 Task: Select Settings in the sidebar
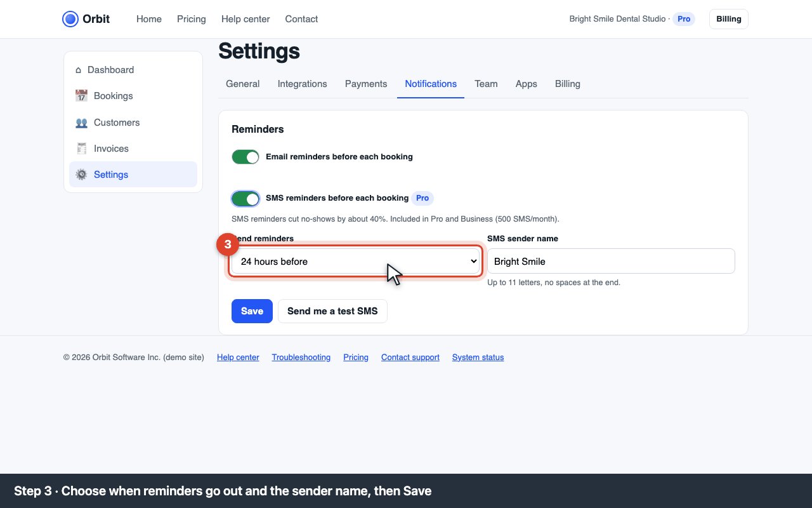[133, 175]
